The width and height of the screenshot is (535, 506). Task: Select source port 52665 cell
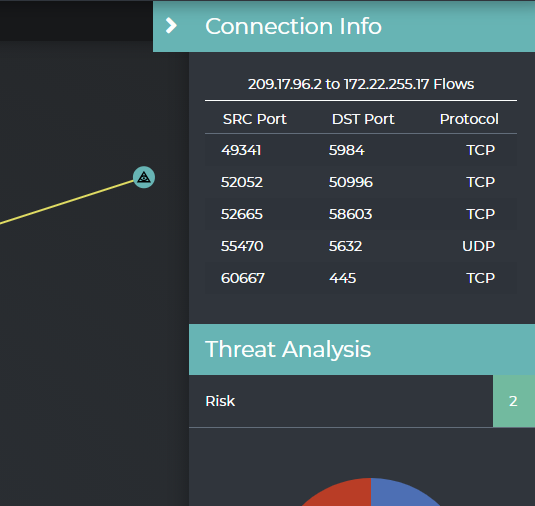tap(242, 214)
